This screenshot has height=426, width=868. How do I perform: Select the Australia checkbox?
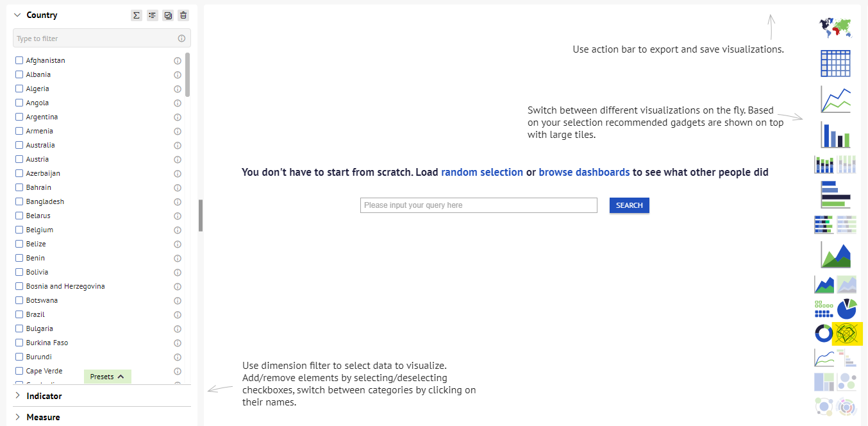pos(19,145)
